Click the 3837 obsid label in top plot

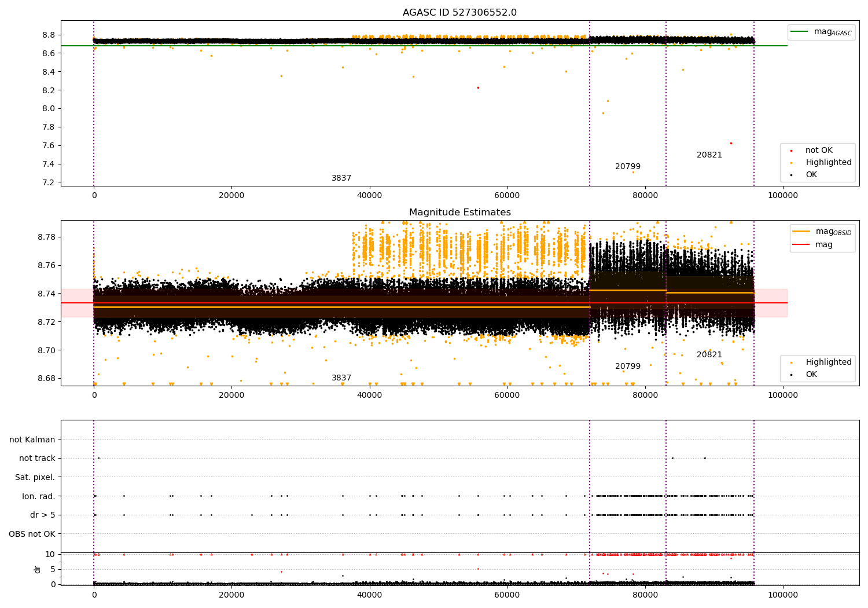(x=341, y=178)
